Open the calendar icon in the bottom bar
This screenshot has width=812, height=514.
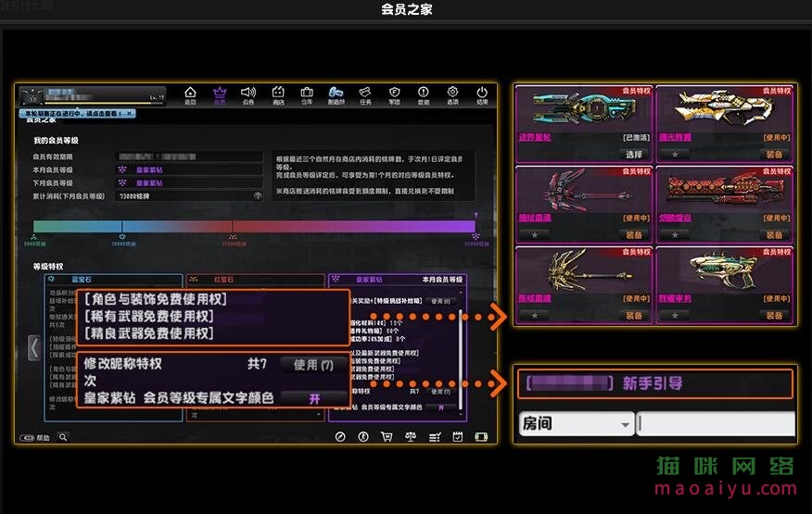coord(458,437)
